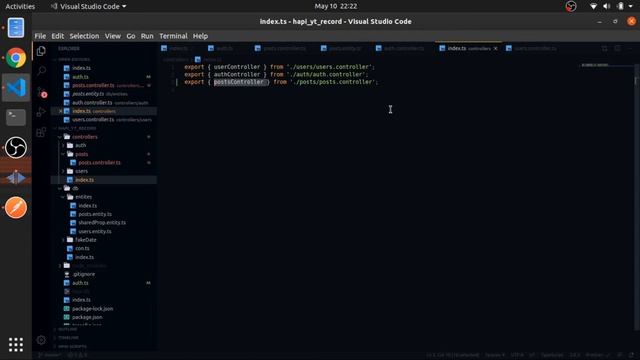Image resolution: width=640 pixels, height=360 pixels.
Task: Open users.entity.ts in file tree
Action: [x=95, y=231]
